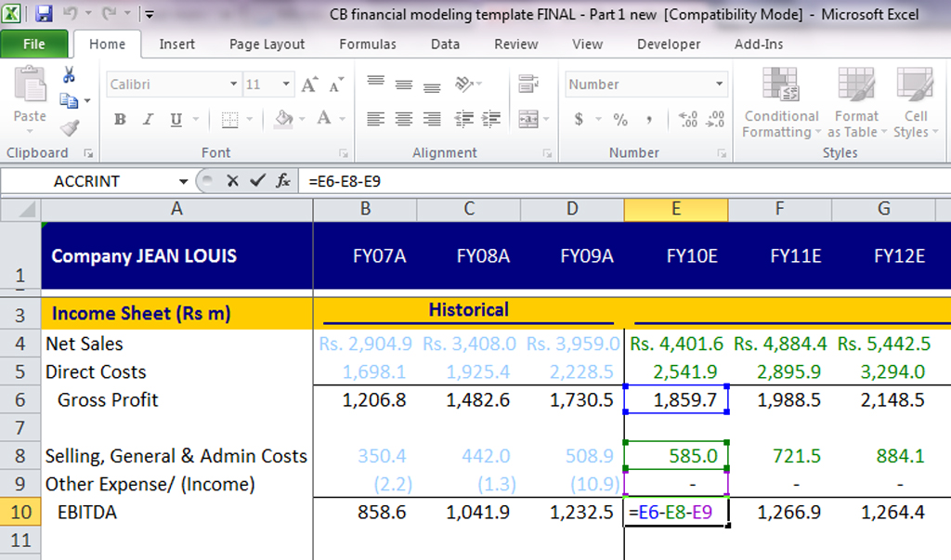Switch to the Formulas tab
Viewport: 951px width, 560px height.
[x=367, y=45]
